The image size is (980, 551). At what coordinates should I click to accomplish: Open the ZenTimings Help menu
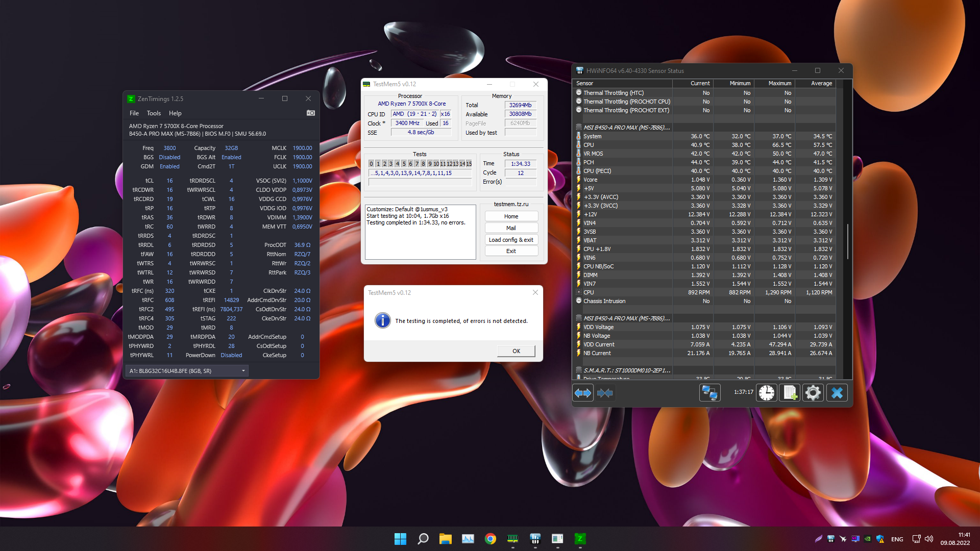pos(175,113)
